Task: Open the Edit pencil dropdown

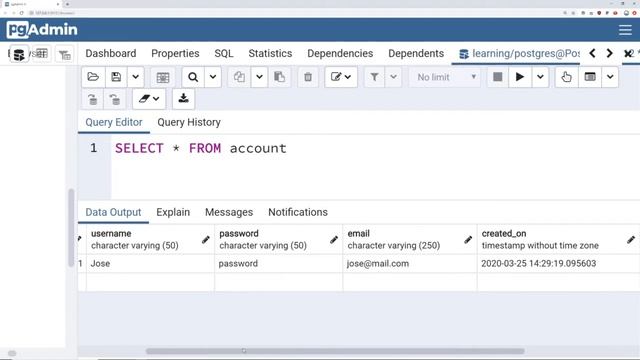Action: pyautogui.click(x=341, y=77)
